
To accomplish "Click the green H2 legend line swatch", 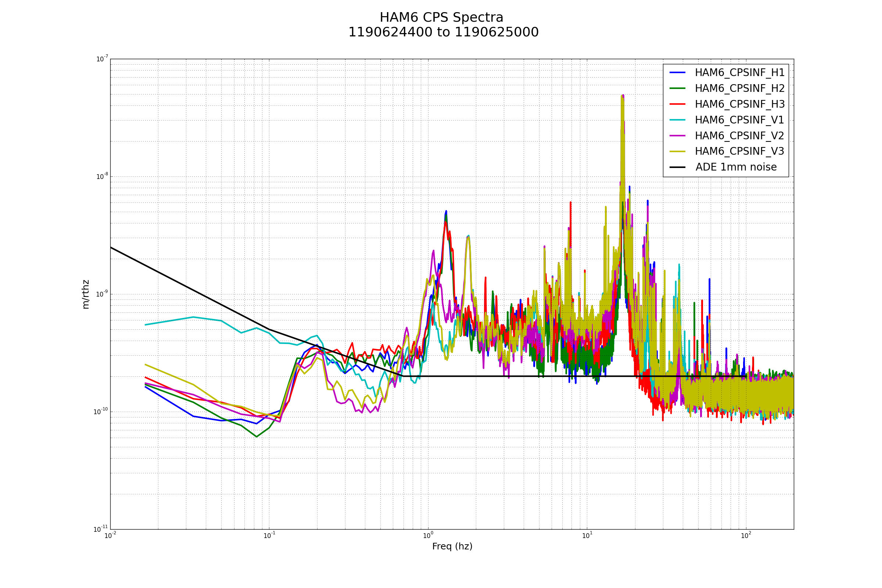I will point(677,88).
